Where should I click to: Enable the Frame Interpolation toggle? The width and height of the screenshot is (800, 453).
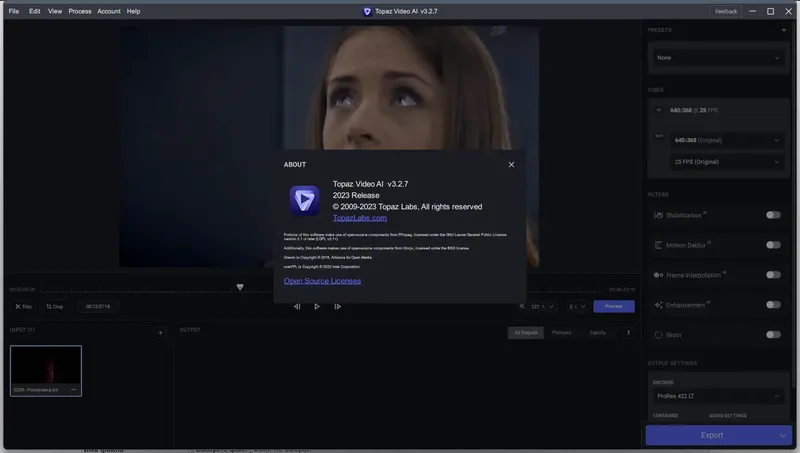(773, 275)
